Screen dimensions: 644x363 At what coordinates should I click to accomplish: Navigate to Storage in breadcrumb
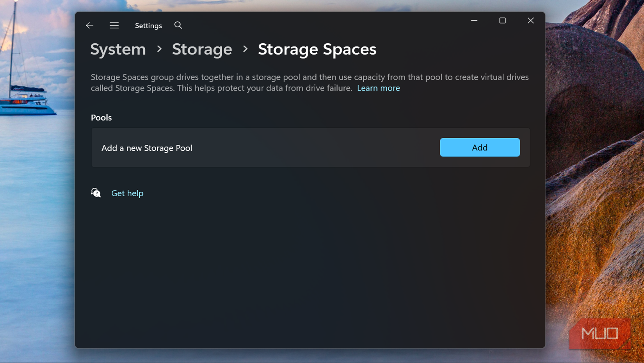(202, 49)
